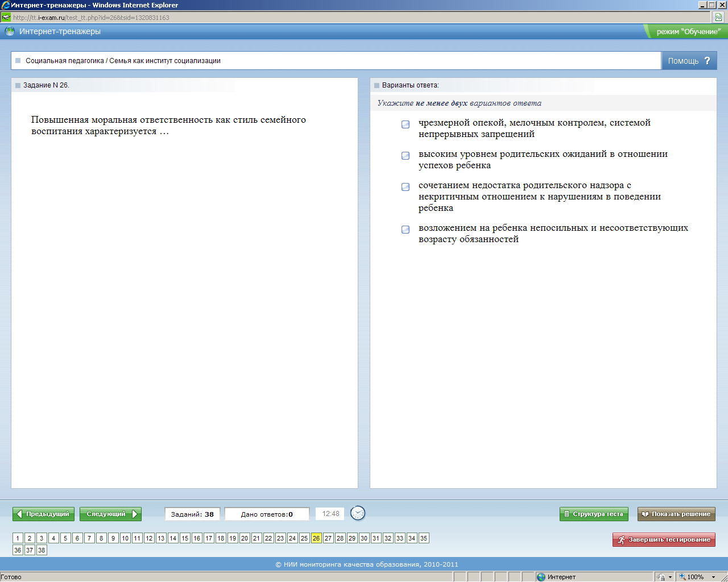Jump to question 25
Image resolution: width=728 pixels, height=582 pixels.
click(304, 538)
